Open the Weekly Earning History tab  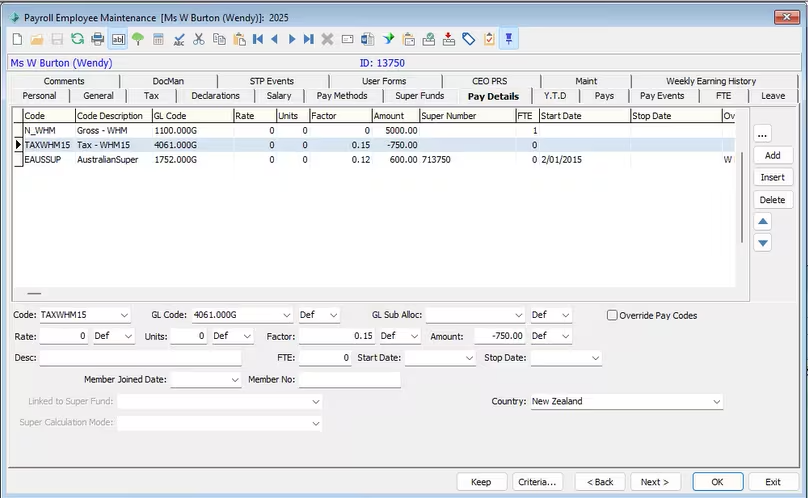tap(710, 81)
